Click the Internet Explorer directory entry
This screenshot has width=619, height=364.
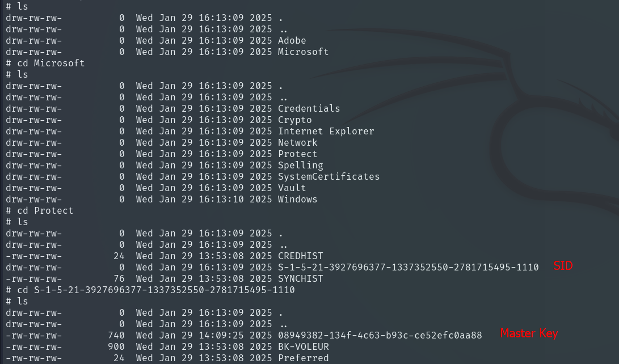(326, 132)
